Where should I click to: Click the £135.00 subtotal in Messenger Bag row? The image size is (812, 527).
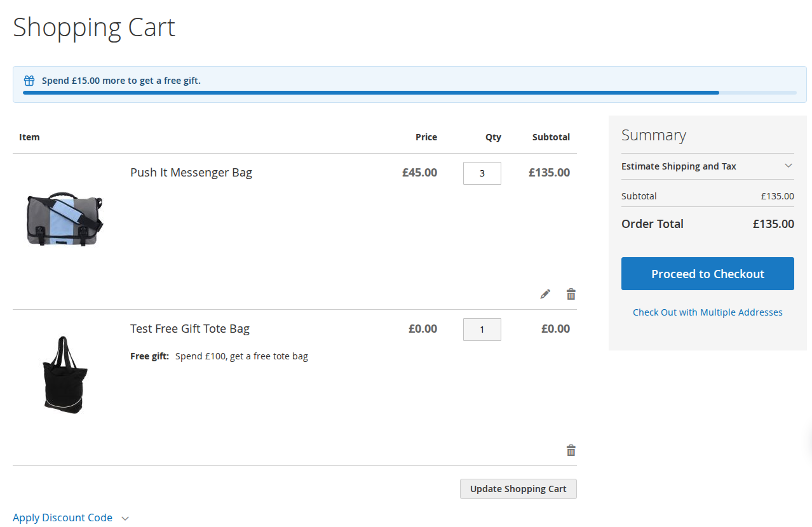pos(549,172)
